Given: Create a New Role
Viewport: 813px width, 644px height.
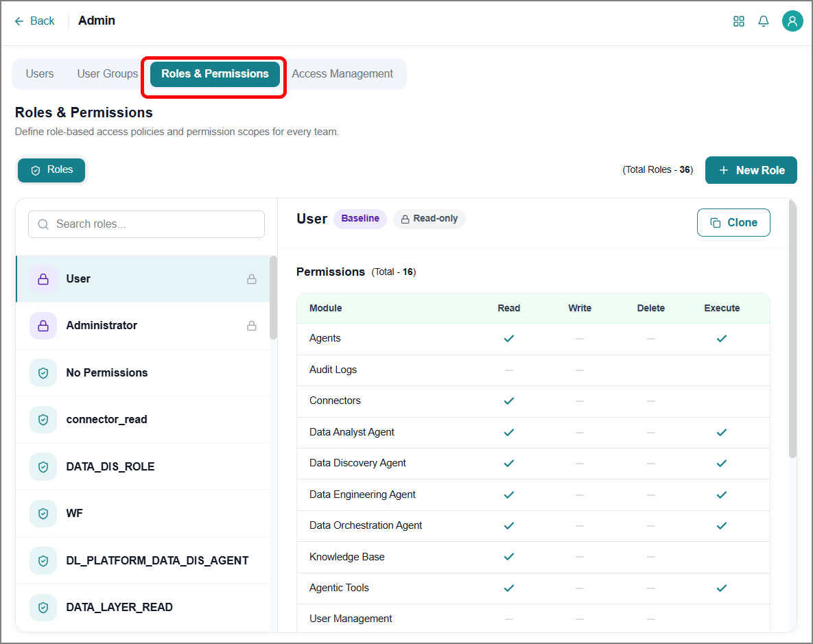Looking at the screenshot, I should [x=751, y=170].
